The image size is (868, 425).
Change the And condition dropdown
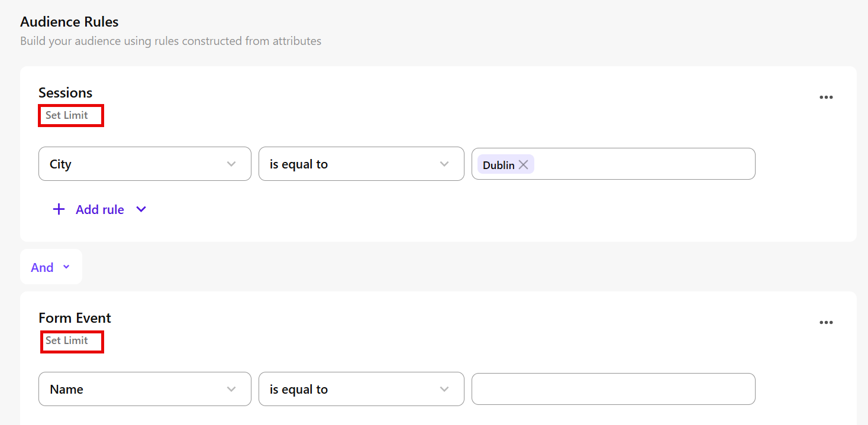coord(51,267)
